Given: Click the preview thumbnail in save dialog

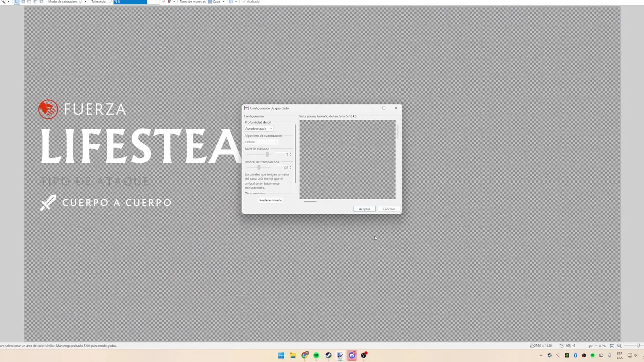Looking at the screenshot, I should point(348,159).
